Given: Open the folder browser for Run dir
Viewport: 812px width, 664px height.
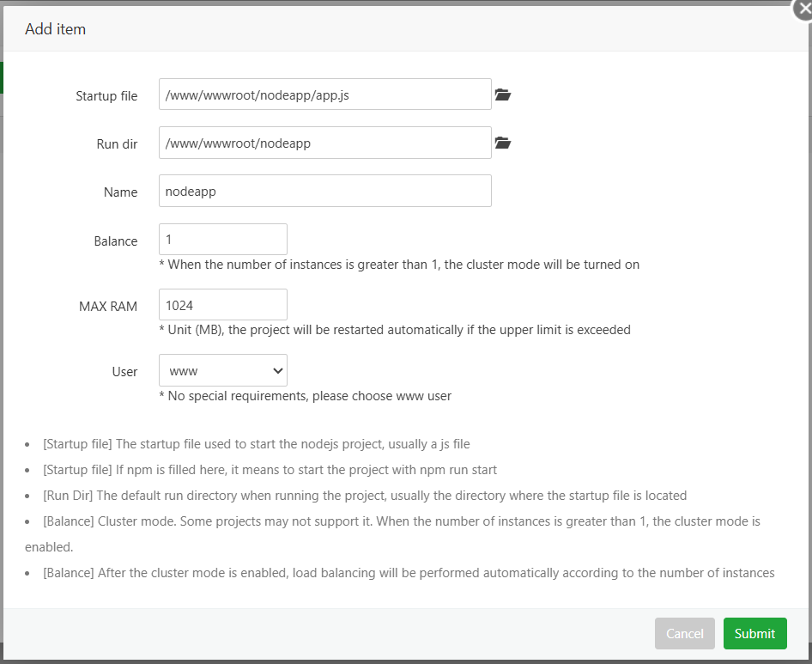Looking at the screenshot, I should pyautogui.click(x=502, y=143).
